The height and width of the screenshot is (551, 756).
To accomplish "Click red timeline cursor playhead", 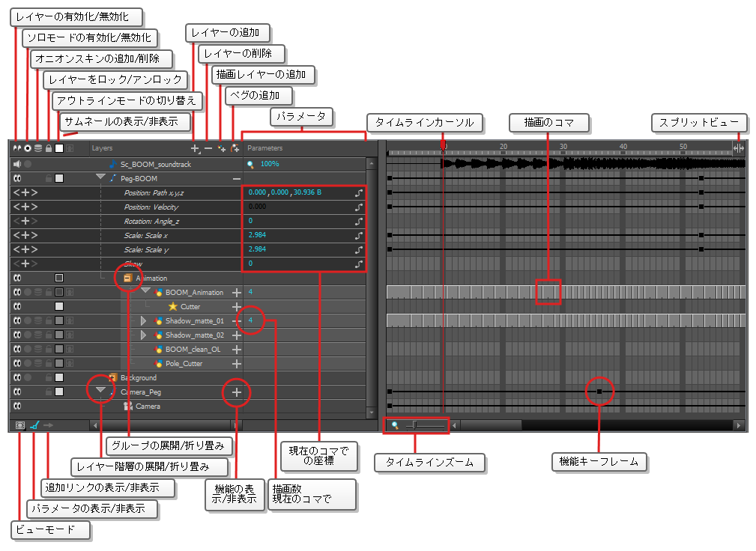I will (x=443, y=144).
